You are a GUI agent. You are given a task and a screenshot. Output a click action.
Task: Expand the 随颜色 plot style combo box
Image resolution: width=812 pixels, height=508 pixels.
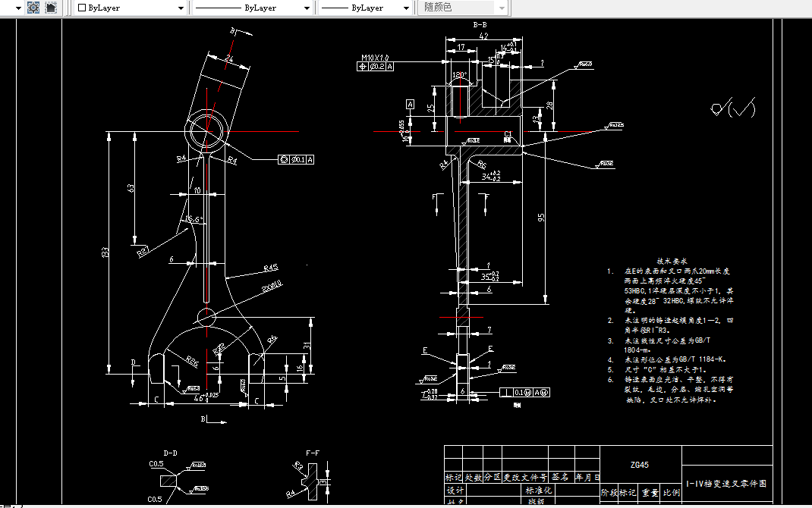[502, 8]
